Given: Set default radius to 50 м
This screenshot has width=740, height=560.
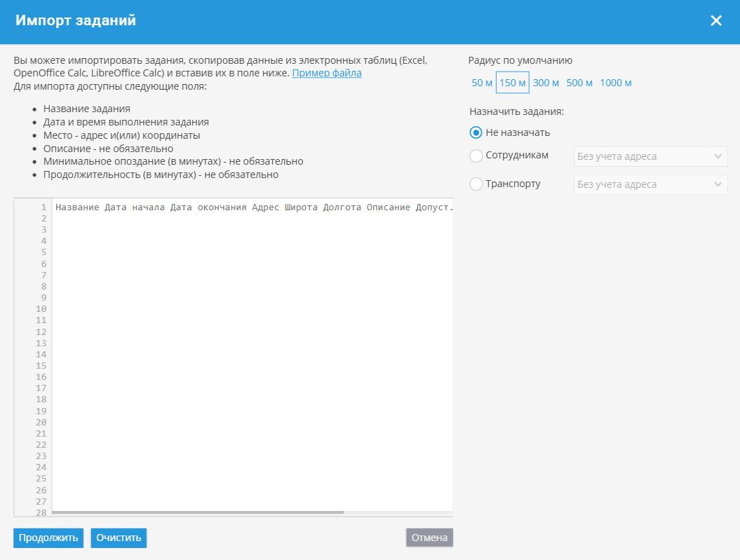Looking at the screenshot, I should point(482,83).
